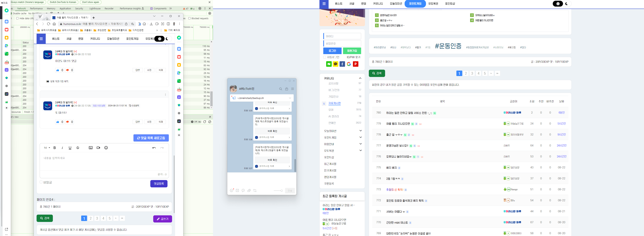Click the video insert icon
The image size is (644, 236).
(x=98, y=148)
